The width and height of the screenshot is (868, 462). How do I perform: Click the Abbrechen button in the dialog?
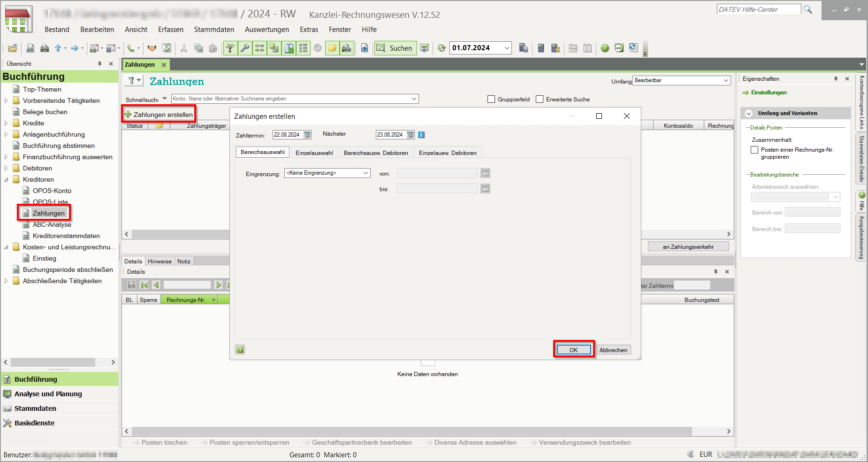pos(613,350)
